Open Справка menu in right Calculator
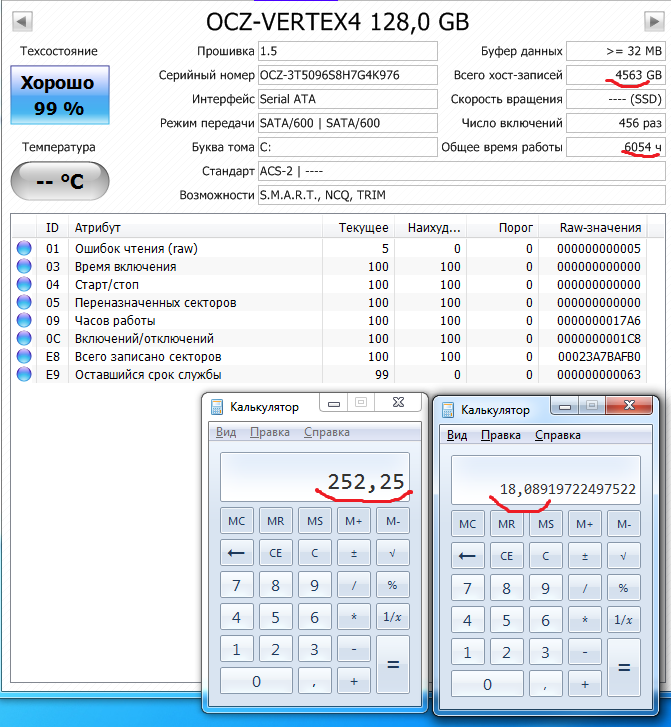671x727 pixels. pos(558,435)
